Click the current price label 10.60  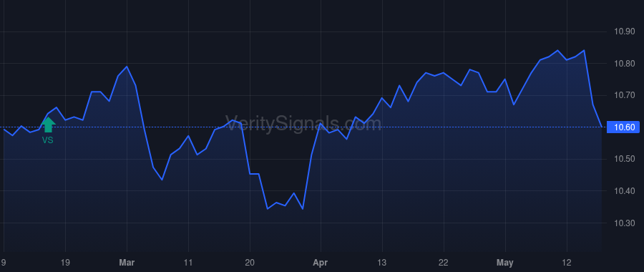tap(623, 127)
